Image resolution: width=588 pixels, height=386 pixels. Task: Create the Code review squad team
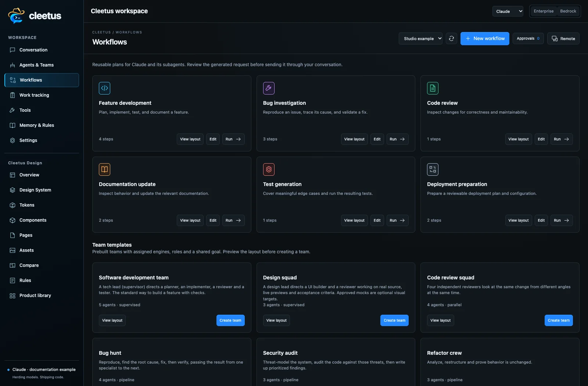coord(559,321)
